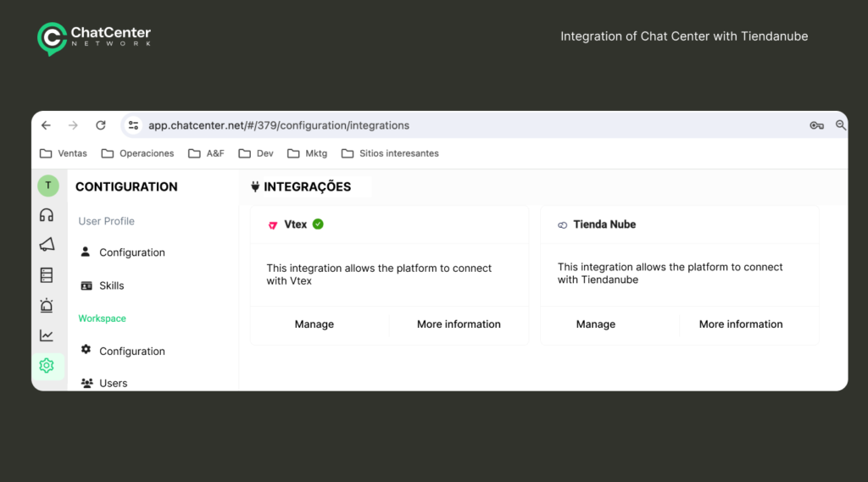Open Configuration under the Workspace section
This screenshot has width=868, height=482.
[131, 351]
